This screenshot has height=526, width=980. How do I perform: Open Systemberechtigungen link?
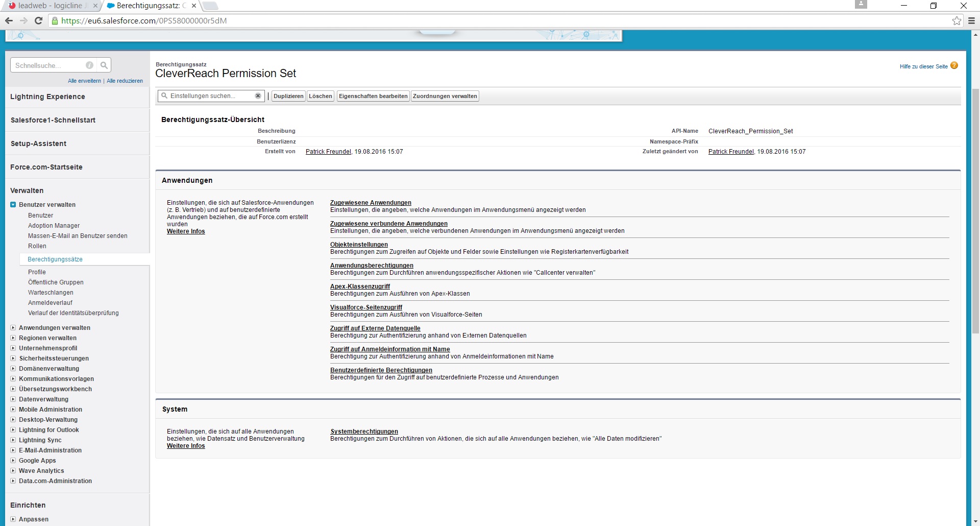(x=364, y=432)
